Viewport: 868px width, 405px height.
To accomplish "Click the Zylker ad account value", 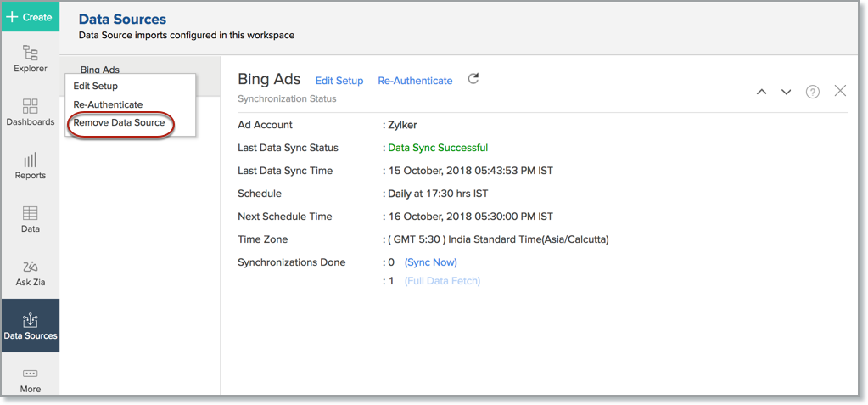I will tap(402, 125).
